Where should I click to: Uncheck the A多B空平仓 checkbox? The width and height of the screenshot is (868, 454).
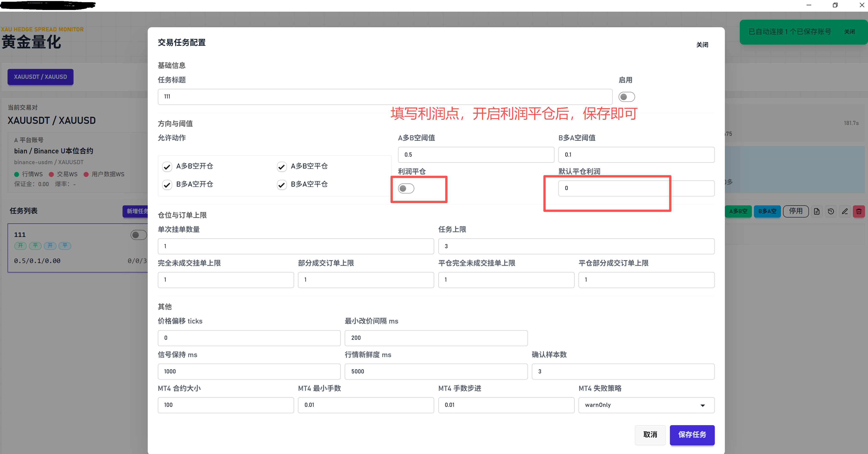(282, 167)
